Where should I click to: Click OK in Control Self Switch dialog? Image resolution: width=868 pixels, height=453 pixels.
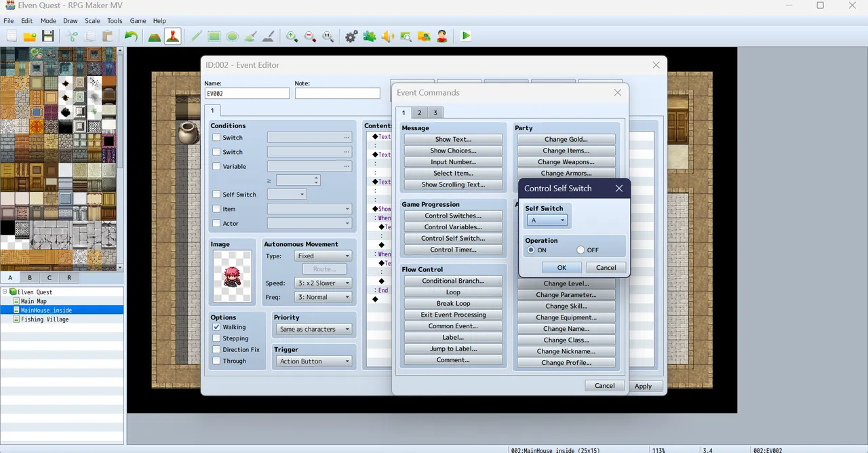(x=561, y=267)
